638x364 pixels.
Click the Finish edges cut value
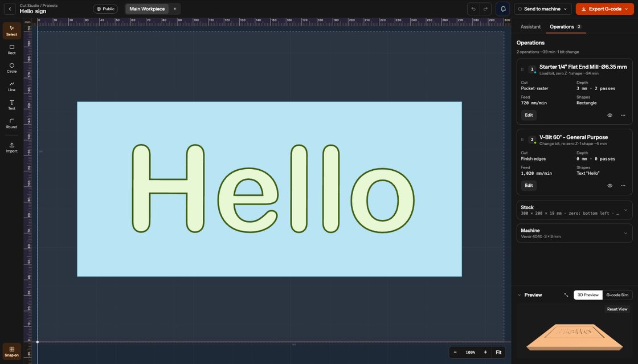tap(533, 159)
